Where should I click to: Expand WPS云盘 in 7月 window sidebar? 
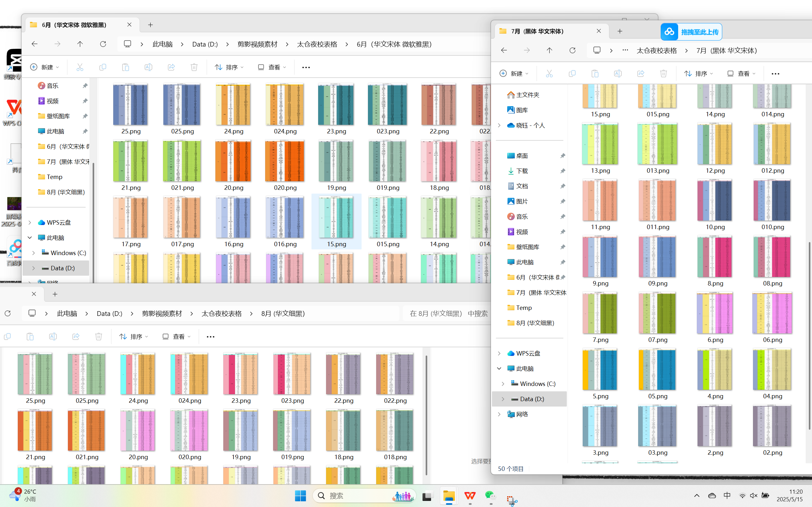point(499,353)
